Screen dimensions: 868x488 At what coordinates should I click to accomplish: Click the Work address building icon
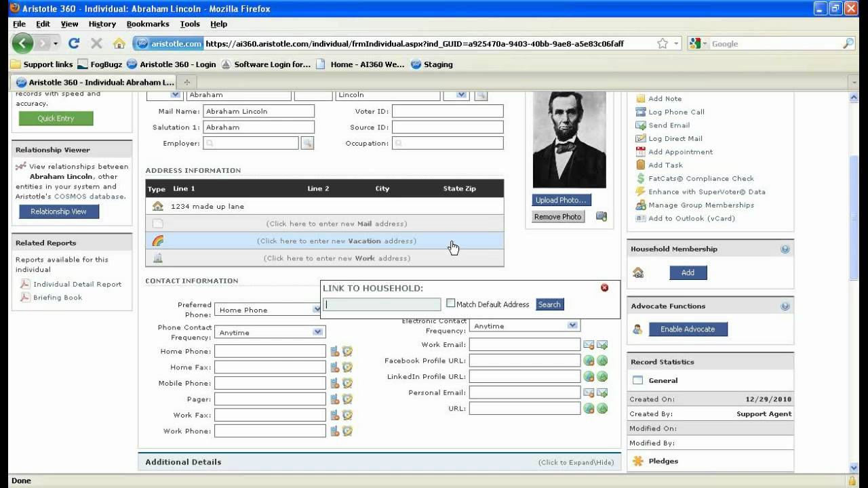point(158,258)
